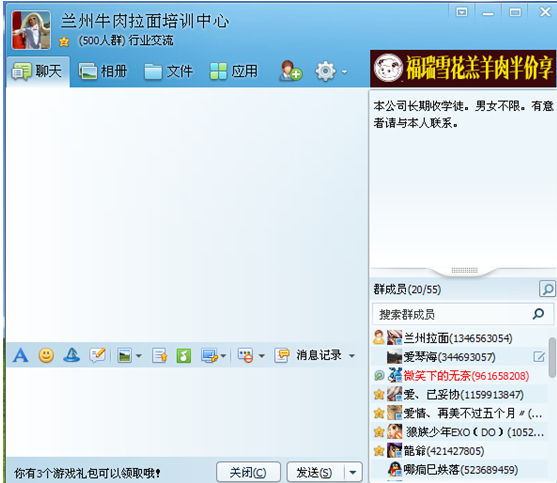This screenshot has width=557, height=483.
Task: Expand the screen capture options arrow
Action: point(223,356)
